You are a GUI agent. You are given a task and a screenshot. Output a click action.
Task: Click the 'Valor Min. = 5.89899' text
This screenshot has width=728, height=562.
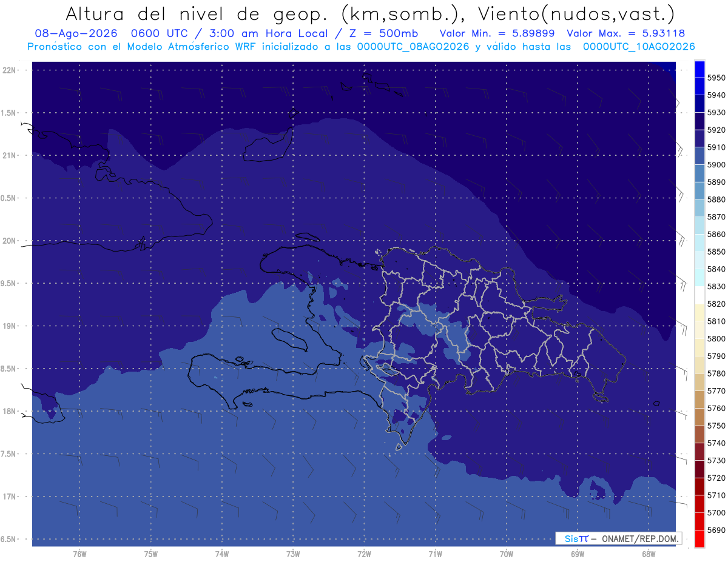497,34
